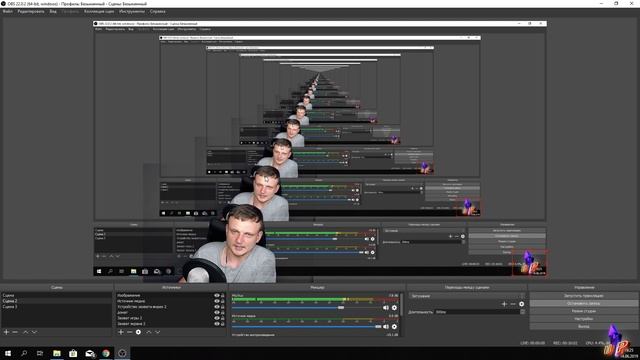Screen dimensions: 640x360
Task: Remove the scene transition with the minus icon
Action: coord(513,304)
